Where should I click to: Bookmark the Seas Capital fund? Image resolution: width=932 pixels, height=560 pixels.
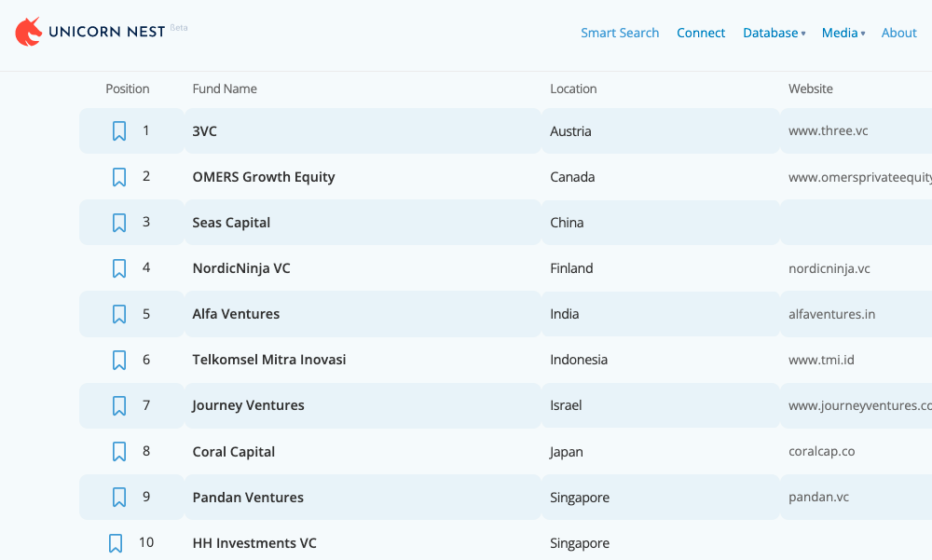tap(119, 223)
